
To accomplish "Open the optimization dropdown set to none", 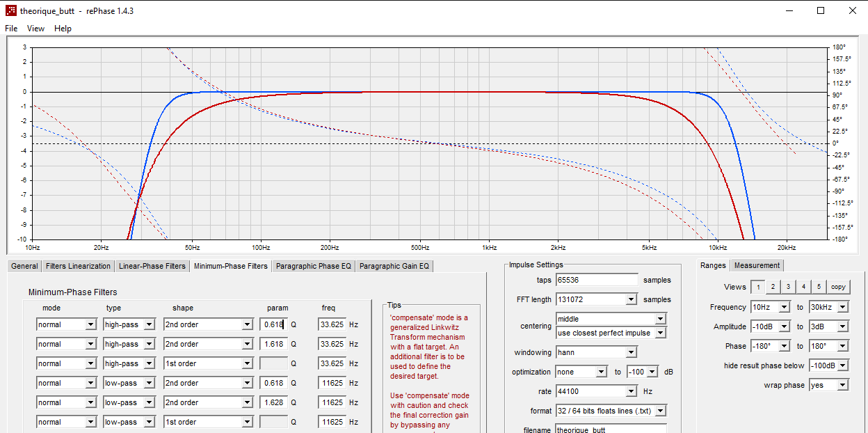I will (581, 372).
